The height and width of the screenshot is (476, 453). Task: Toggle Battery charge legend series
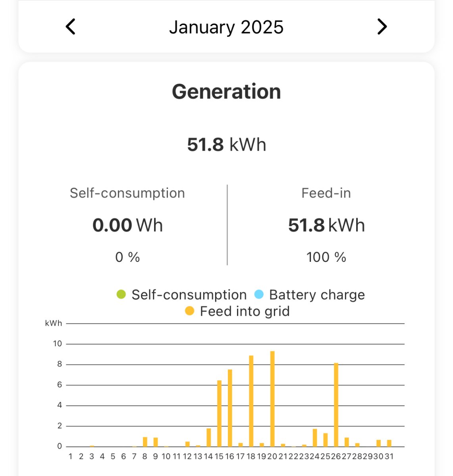click(x=317, y=295)
